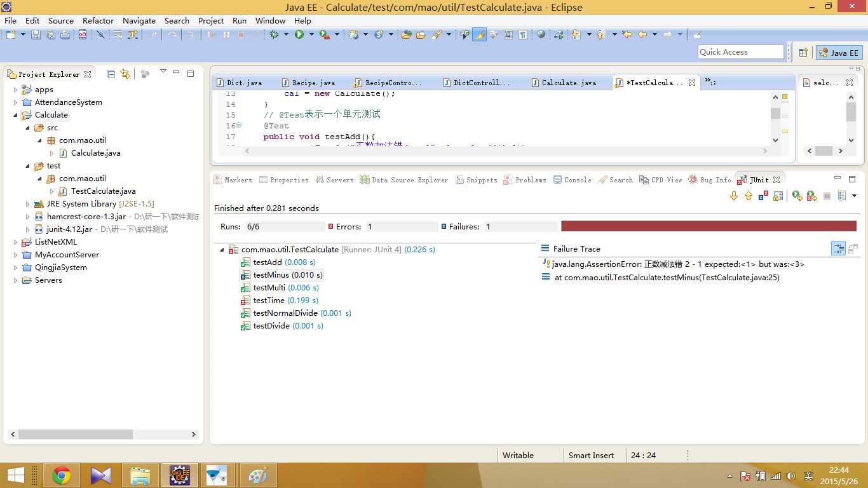
Task: Open JUnit test run history icon
Action: 842,196
